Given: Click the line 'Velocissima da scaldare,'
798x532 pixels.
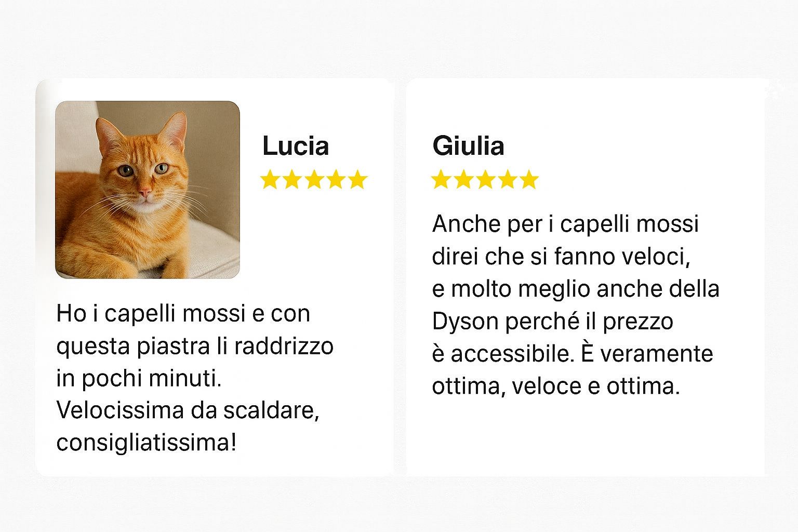Looking at the screenshot, I should point(188,410).
